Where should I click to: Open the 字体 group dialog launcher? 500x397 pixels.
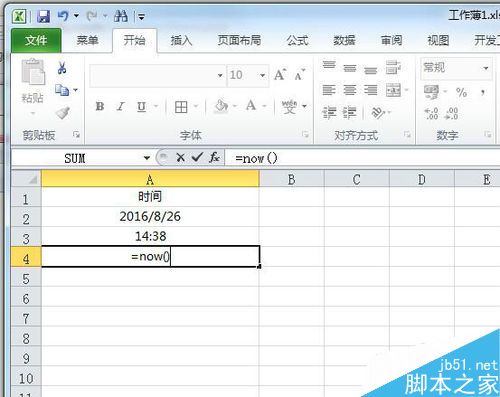[x=305, y=134]
